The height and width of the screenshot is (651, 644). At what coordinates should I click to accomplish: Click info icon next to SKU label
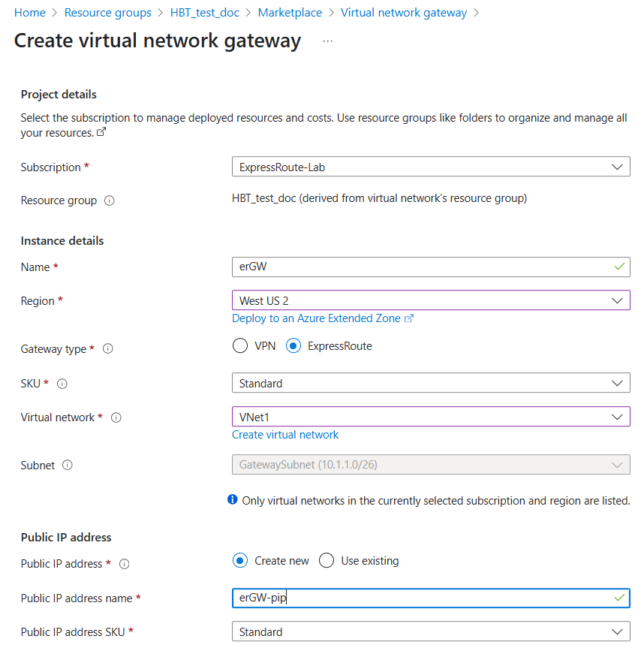tap(62, 384)
